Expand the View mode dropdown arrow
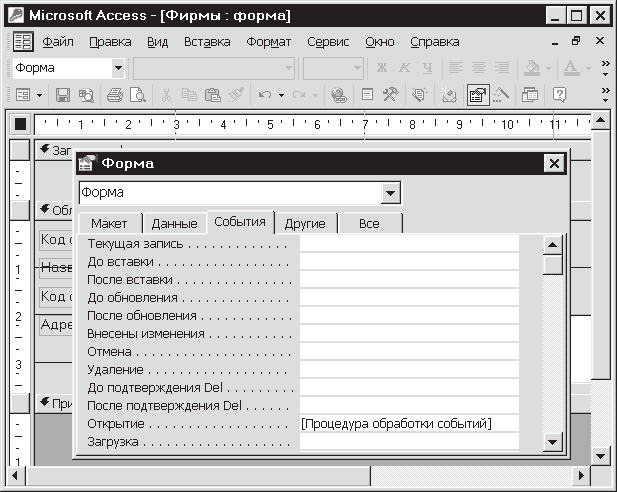This screenshot has width=617, height=492. [x=40, y=95]
